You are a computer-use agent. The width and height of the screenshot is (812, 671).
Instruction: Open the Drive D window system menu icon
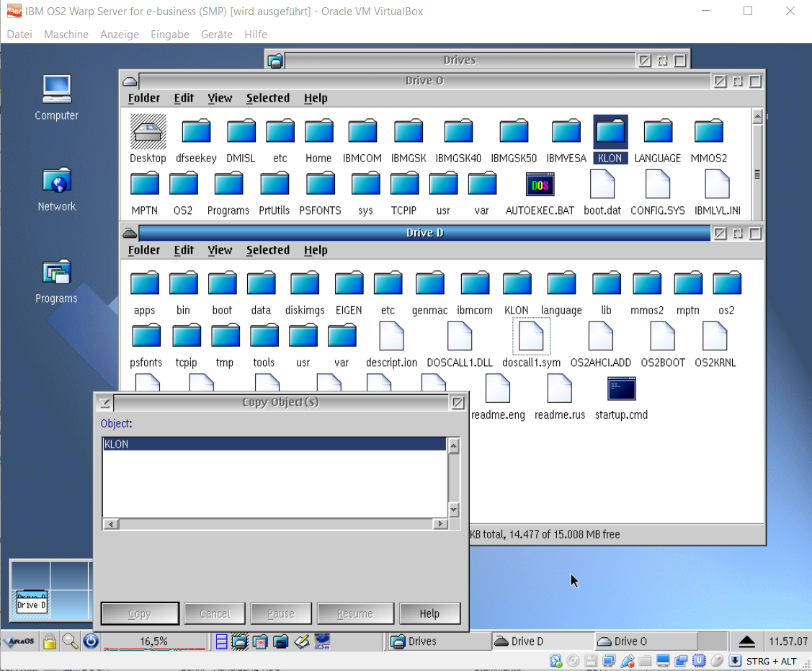pos(130,234)
